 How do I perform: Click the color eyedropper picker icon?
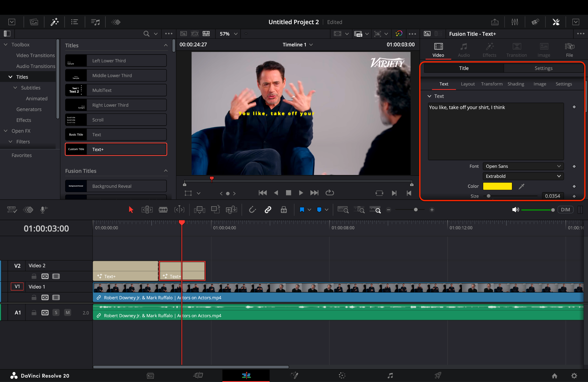521,186
